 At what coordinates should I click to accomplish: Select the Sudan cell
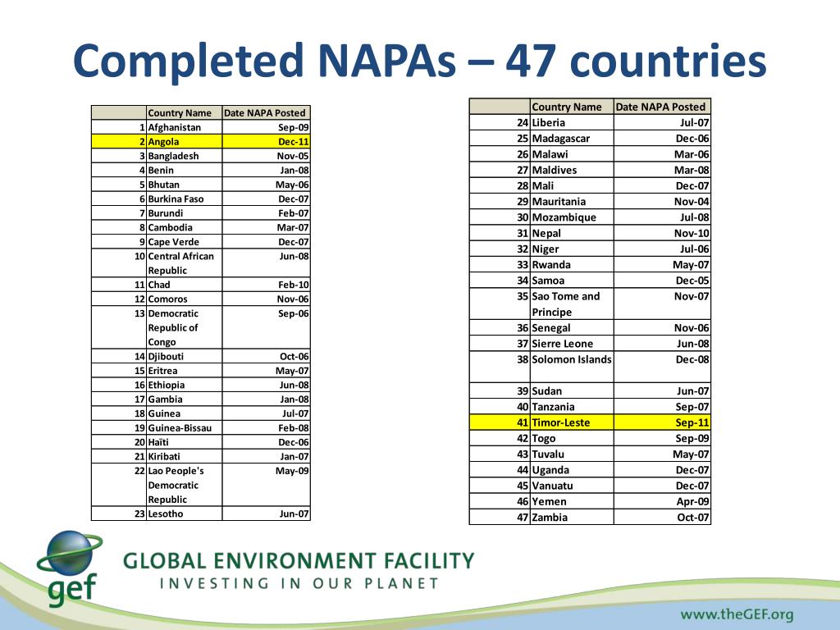coord(572,391)
